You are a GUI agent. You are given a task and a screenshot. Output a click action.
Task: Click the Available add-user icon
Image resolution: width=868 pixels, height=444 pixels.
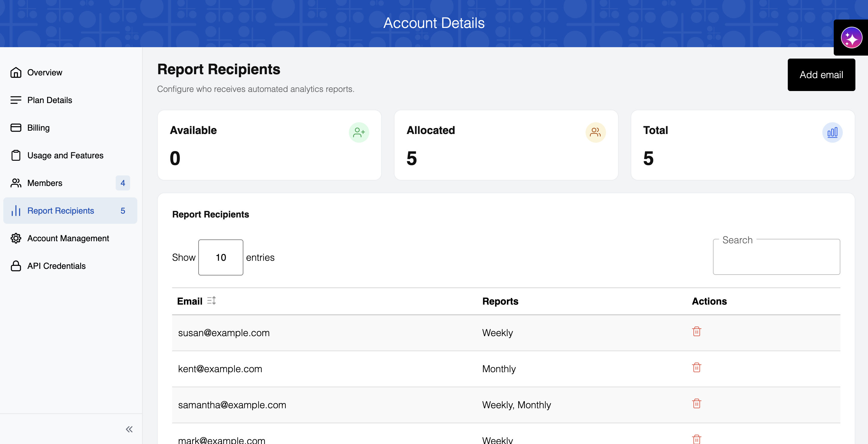click(x=359, y=132)
